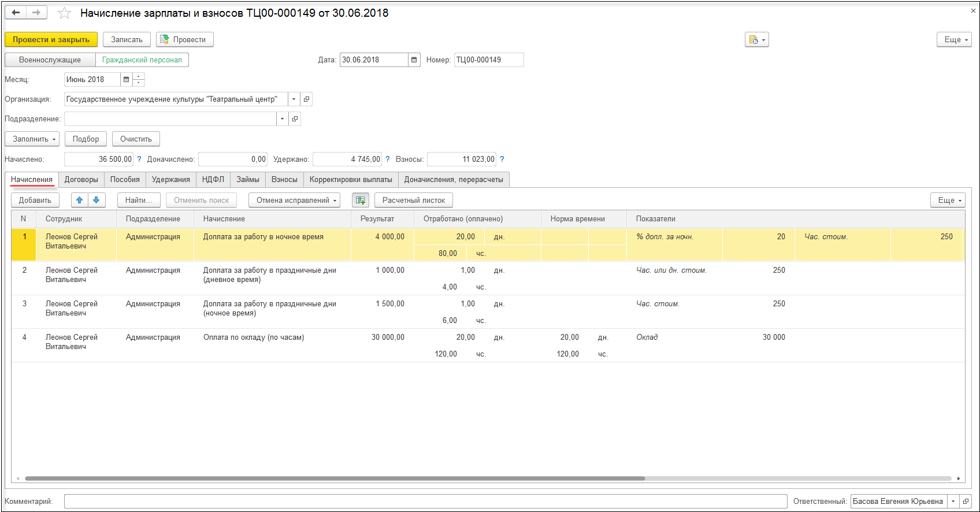Viewport: 980px width, 512px height.
Task: Open the reports icon dropdown at top right
Action: click(x=757, y=40)
